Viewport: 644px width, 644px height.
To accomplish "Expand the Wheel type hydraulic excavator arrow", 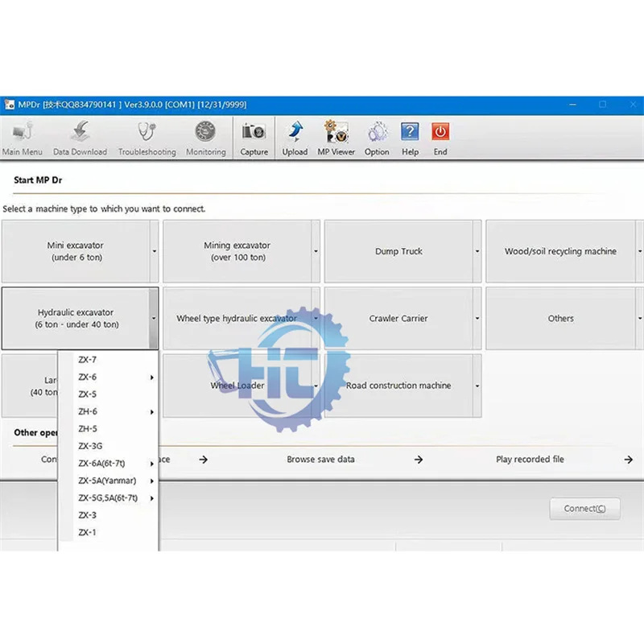I will tap(316, 318).
